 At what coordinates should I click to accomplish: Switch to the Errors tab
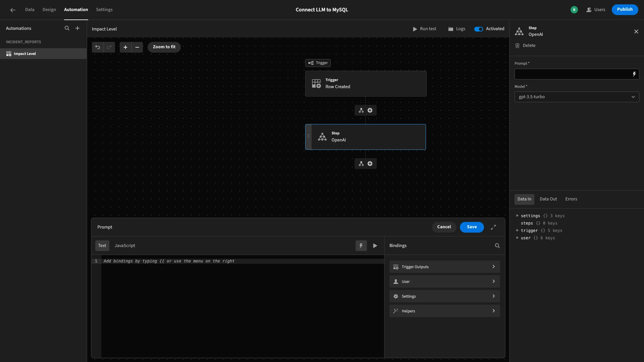[571, 199]
